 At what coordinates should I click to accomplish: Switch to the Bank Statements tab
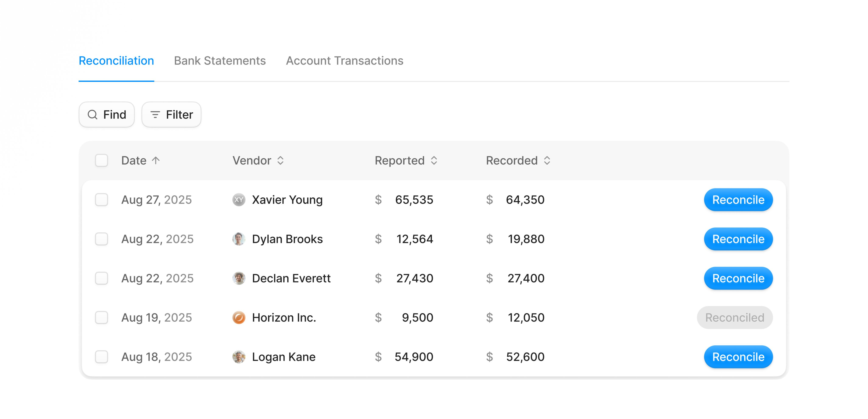click(x=220, y=61)
